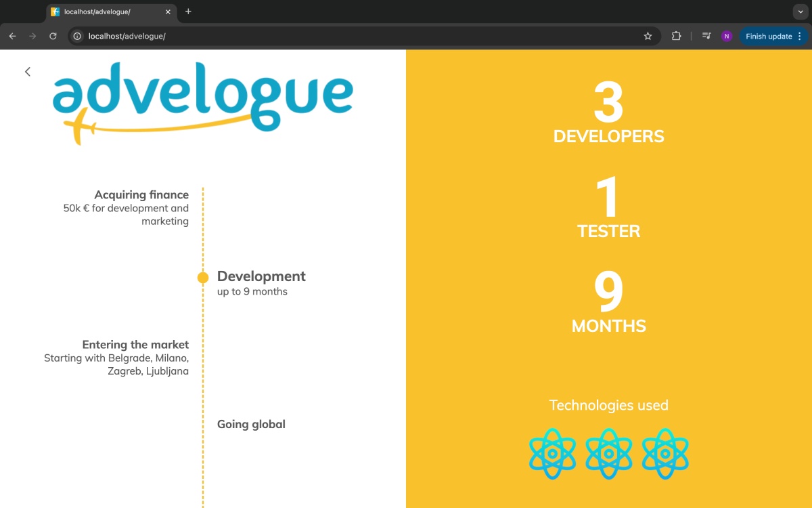Click the back chevron beside advelogue logo
812x508 pixels.
(x=28, y=72)
